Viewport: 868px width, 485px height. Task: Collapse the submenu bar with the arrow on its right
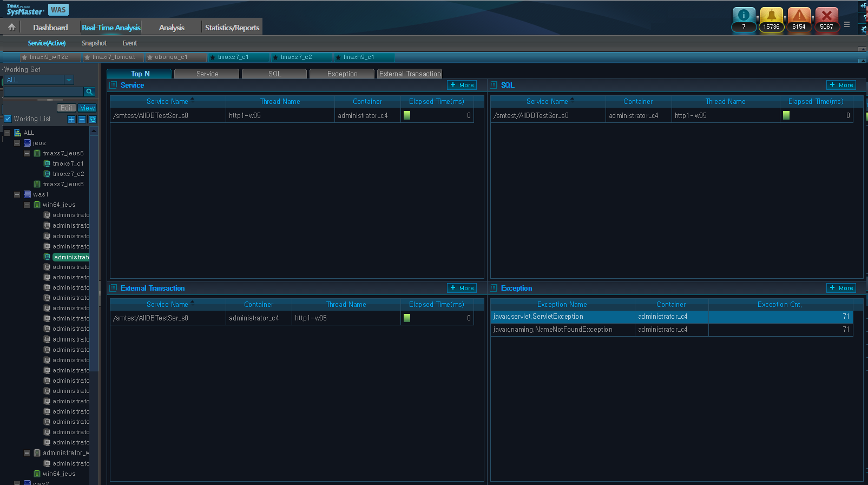click(863, 49)
